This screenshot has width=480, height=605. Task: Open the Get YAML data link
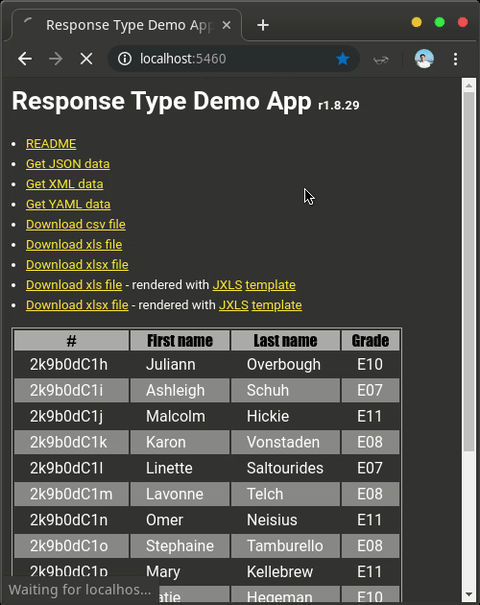(x=68, y=204)
